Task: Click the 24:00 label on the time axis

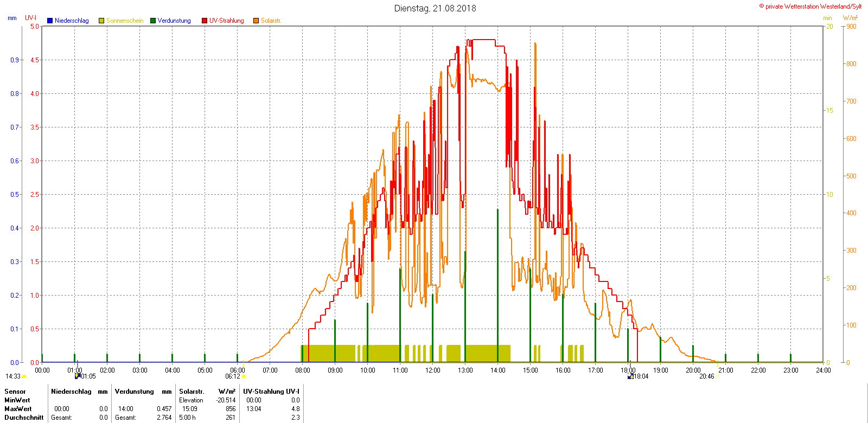Action: coord(824,370)
